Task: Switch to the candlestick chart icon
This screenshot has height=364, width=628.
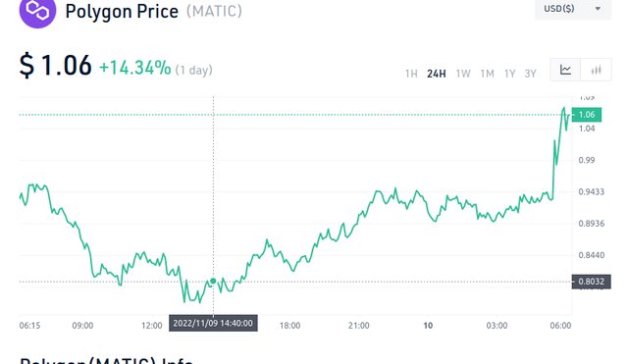Action: 596,70
